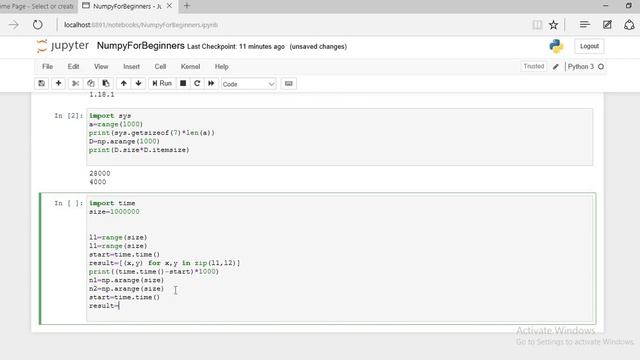The width and height of the screenshot is (640, 360).
Task: Rename the NumpyForBeginners notebook title
Action: (141, 46)
